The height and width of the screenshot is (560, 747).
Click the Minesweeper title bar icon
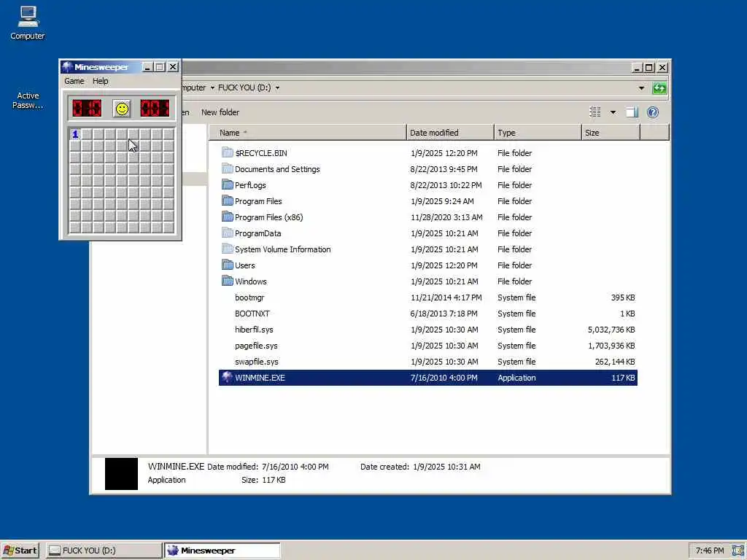click(67, 67)
